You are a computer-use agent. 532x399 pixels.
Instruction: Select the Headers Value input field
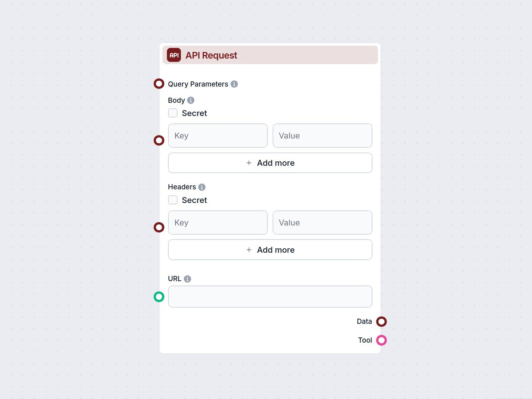[322, 223]
